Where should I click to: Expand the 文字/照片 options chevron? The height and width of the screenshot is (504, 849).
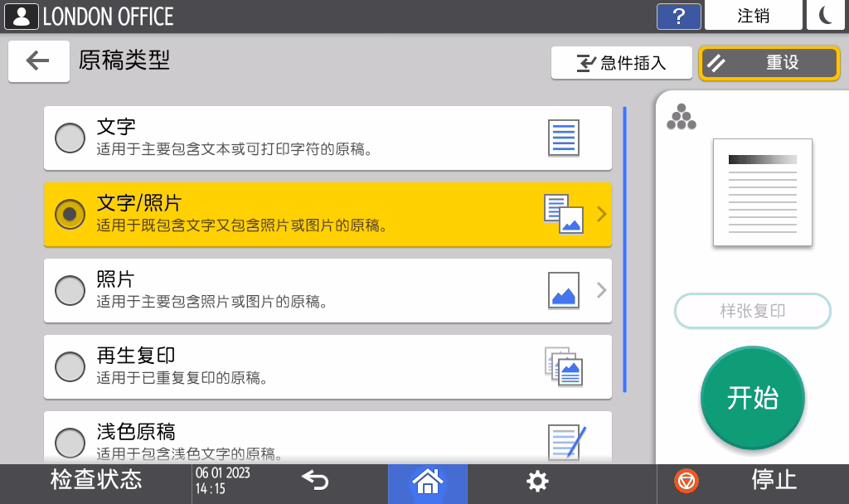[602, 214]
